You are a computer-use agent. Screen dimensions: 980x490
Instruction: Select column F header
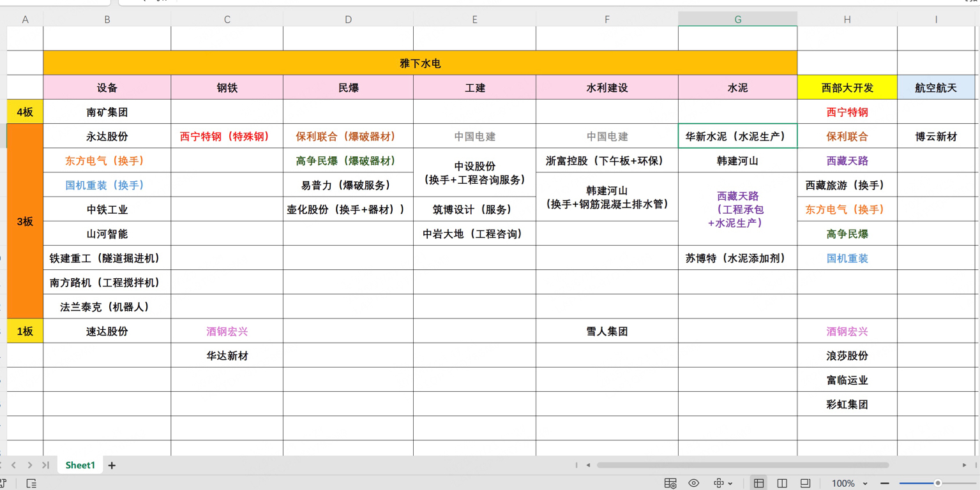pos(607,20)
